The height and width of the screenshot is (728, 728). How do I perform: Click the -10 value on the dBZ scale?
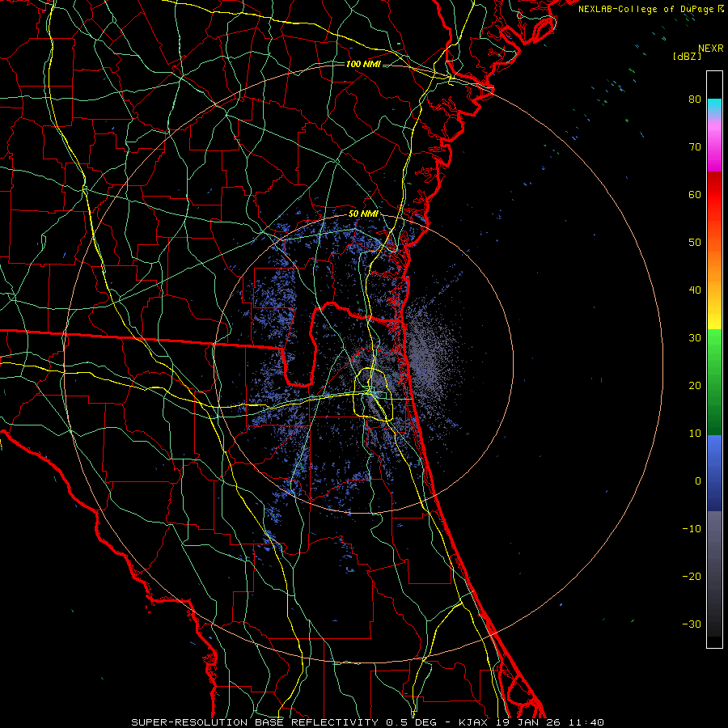692,529
